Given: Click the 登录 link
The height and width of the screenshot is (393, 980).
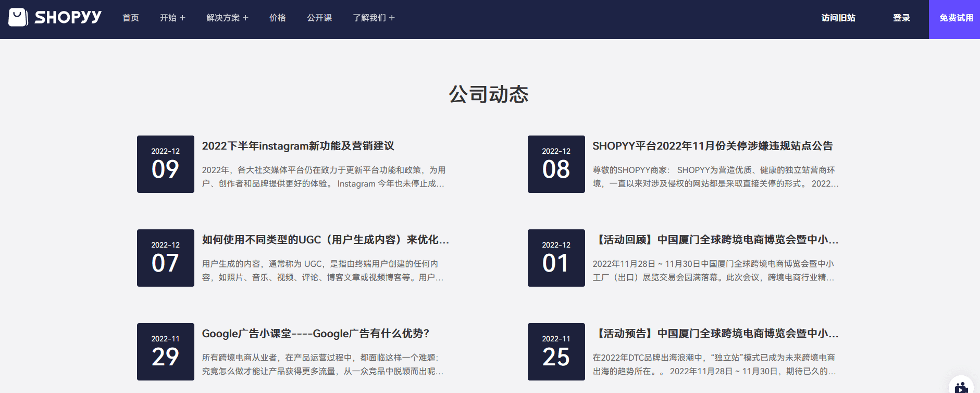Looking at the screenshot, I should [x=901, y=18].
